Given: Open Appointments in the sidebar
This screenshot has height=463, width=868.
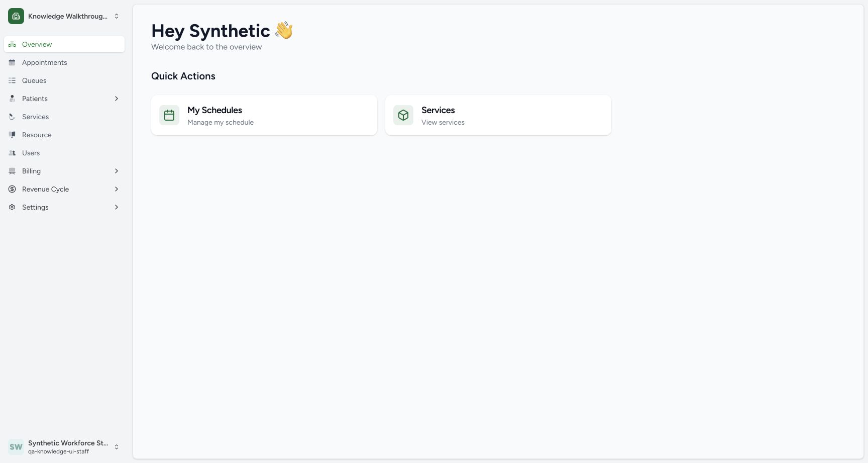Looking at the screenshot, I should pyautogui.click(x=64, y=62).
